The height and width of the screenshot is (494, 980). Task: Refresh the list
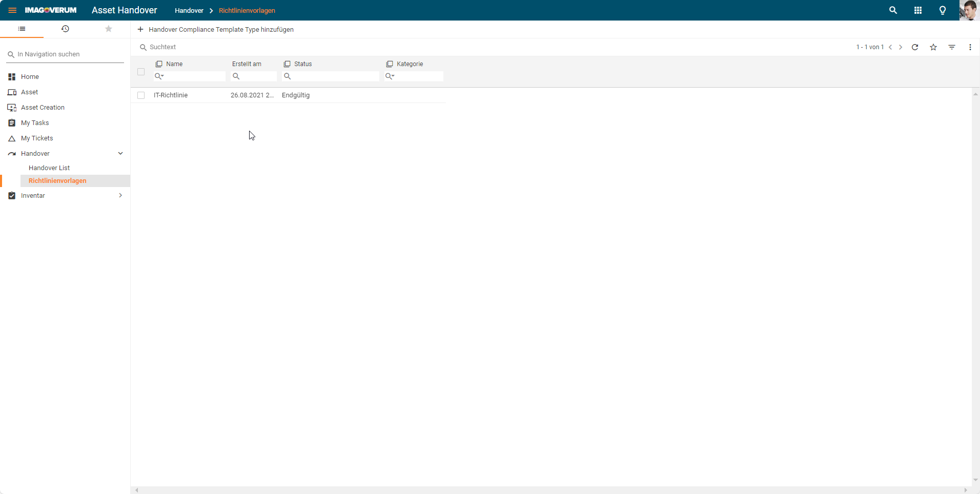tap(915, 47)
